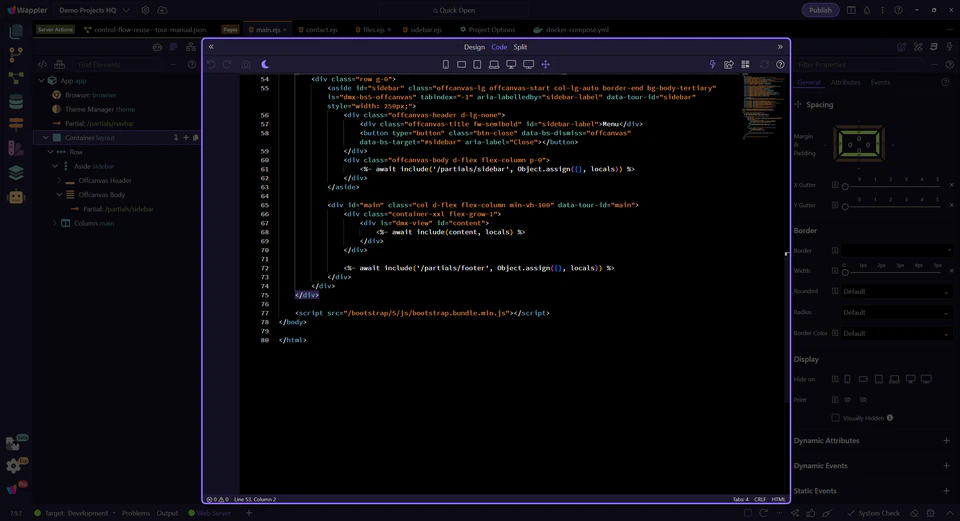Click the Server Actions button

click(x=55, y=29)
